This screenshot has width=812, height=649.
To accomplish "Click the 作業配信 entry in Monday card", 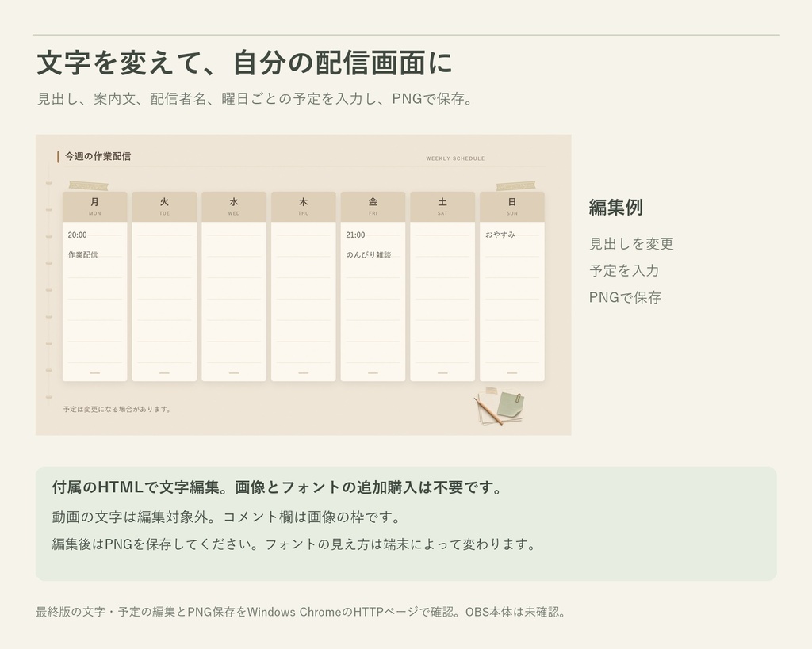I will 82,254.
